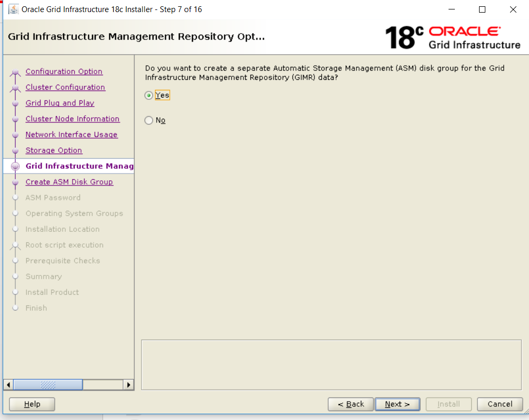Click the current step marker beside Grid Infrastructure
Screen dimensions: 529x420
(x=15, y=166)
